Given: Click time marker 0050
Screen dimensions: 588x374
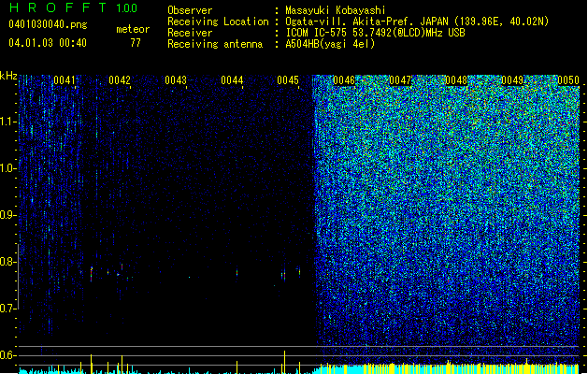Looking at the screenshot, I should (568, 80).
